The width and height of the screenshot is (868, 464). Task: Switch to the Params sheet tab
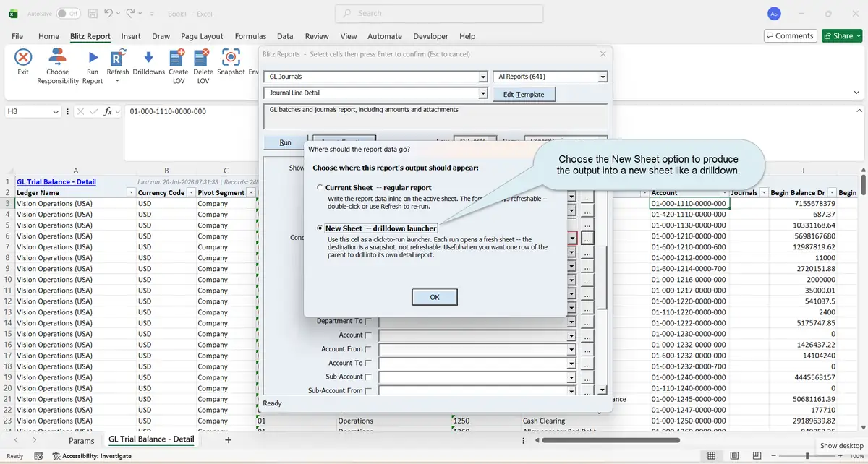point(82,440)
